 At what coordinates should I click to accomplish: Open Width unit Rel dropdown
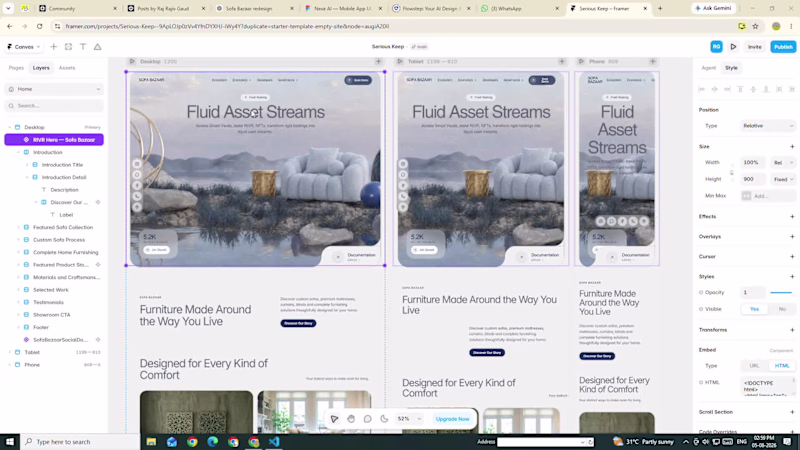pyautogui.click(x=783, y=163)
